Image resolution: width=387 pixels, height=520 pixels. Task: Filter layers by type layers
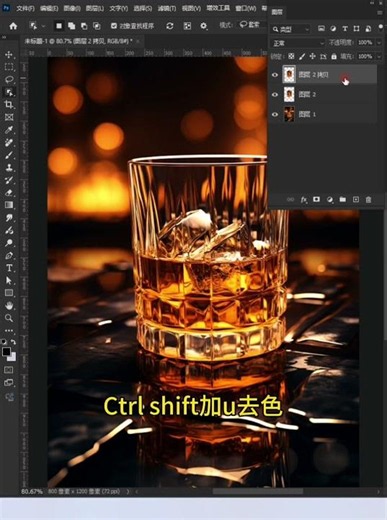coord(345,29)
